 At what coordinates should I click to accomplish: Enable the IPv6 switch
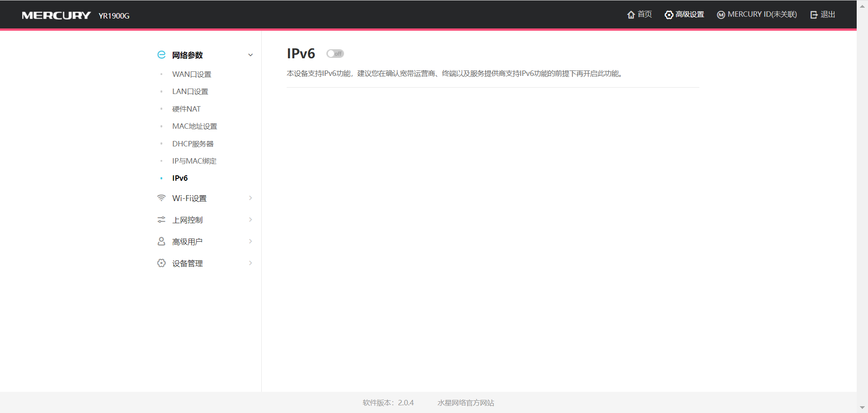[335, 53]
